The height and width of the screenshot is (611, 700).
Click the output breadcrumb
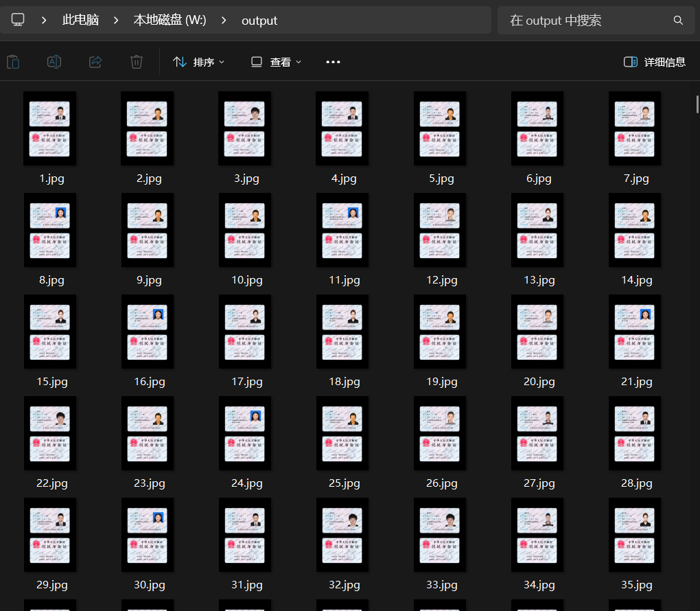click(259, 21)
